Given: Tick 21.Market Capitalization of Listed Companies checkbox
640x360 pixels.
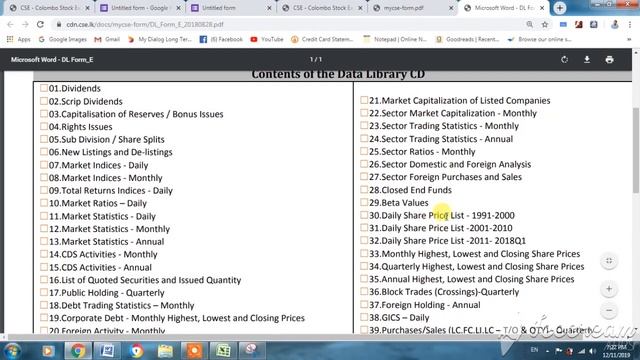Looking at the screenshot, I should [364, 100].
